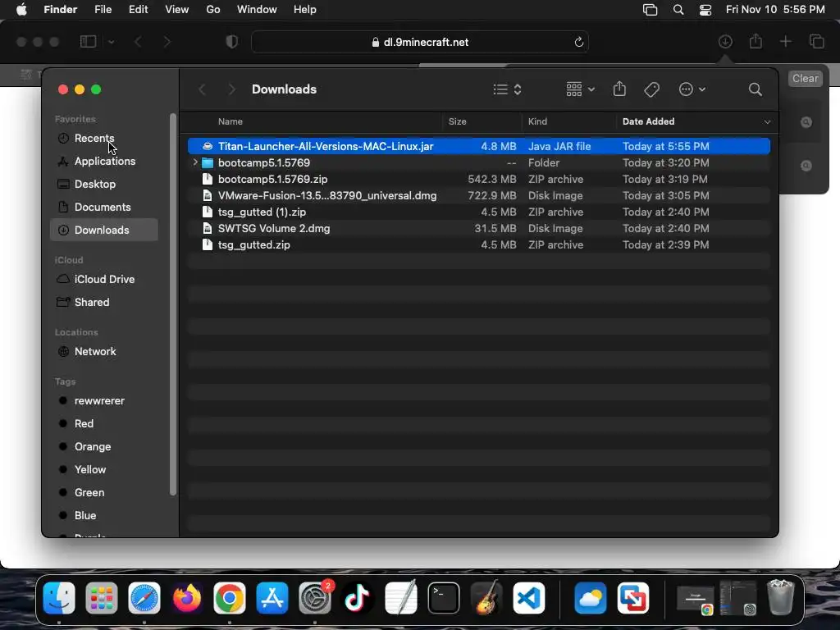Open Visual Studio Code from the Dock
The width and height of the screenshot is (840, 630).
(x=528, y=598)
